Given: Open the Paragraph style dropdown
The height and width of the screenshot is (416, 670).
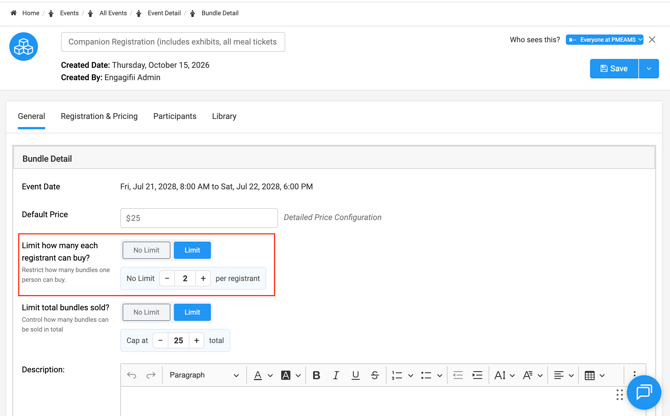Looking at the screenshot, I should tap(203, 375).
